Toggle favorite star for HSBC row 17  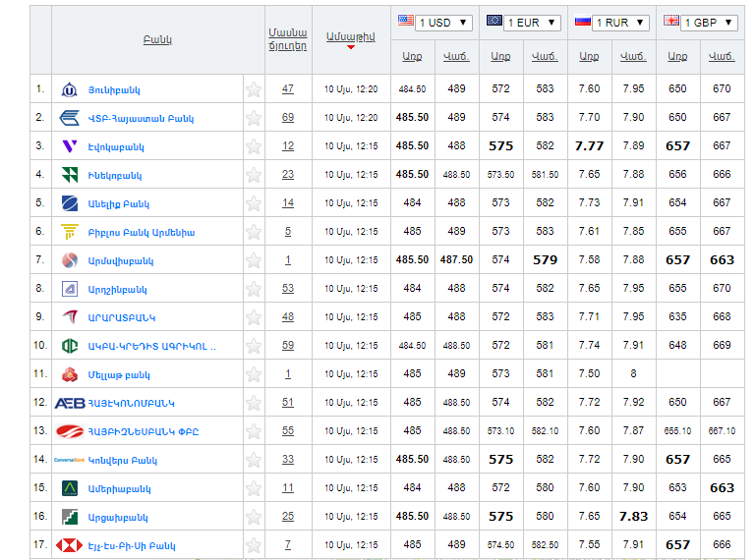point(254,545)
